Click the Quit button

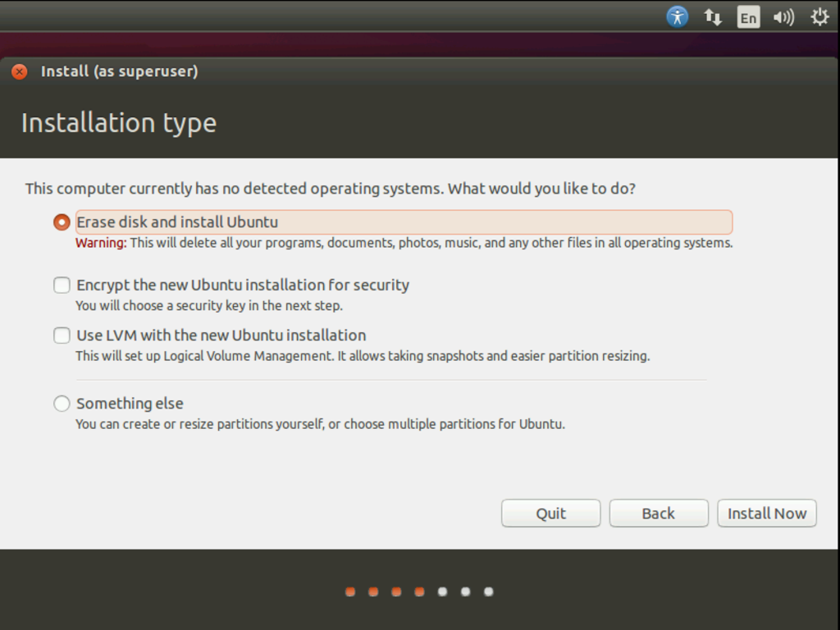[550, 514]
